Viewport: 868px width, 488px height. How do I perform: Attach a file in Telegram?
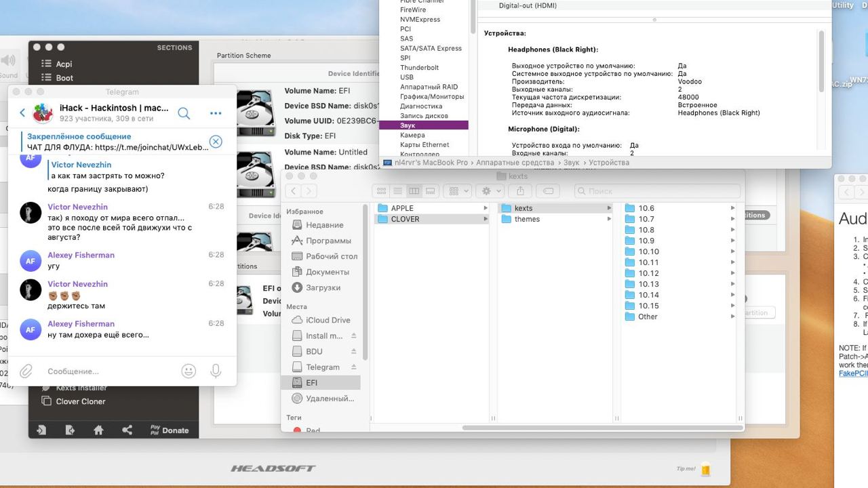click(26, 371)
